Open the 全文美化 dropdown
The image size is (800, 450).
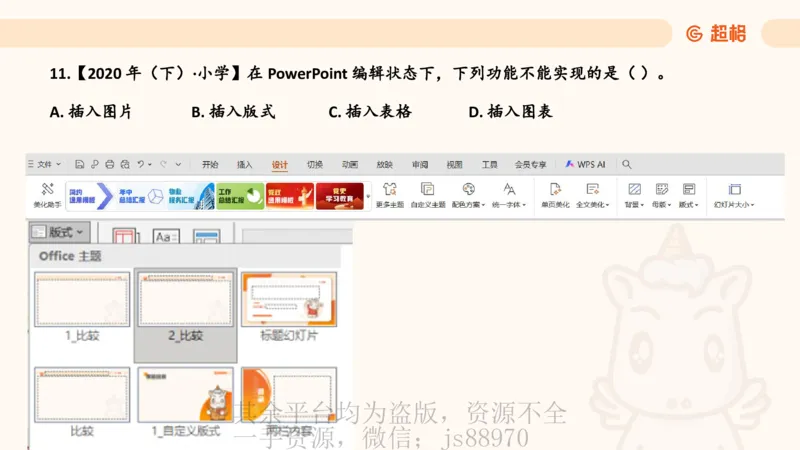coord(592,195)
